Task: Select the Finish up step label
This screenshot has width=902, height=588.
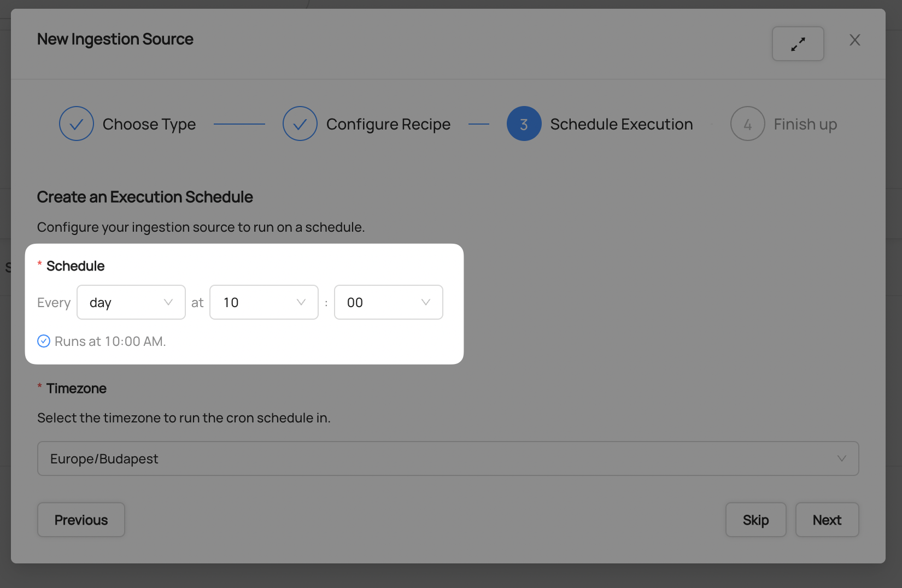Action: click(805, 124)
